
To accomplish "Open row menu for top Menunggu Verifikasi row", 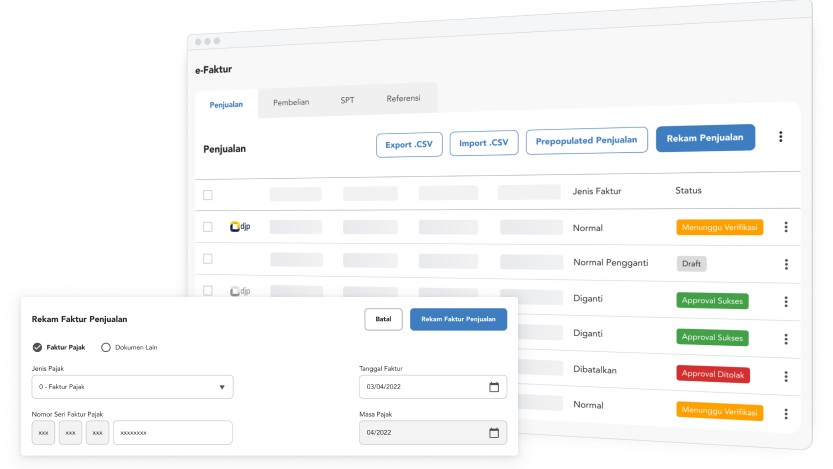I will 786,227.
